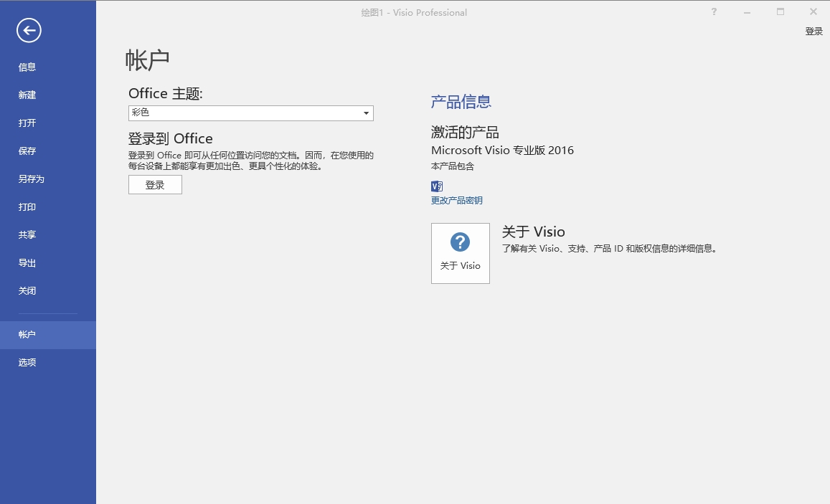Image resolution: width=830 pixels, height=504 pixels.
Task: Click the help question mark in title bar
Action: (714, 12)
